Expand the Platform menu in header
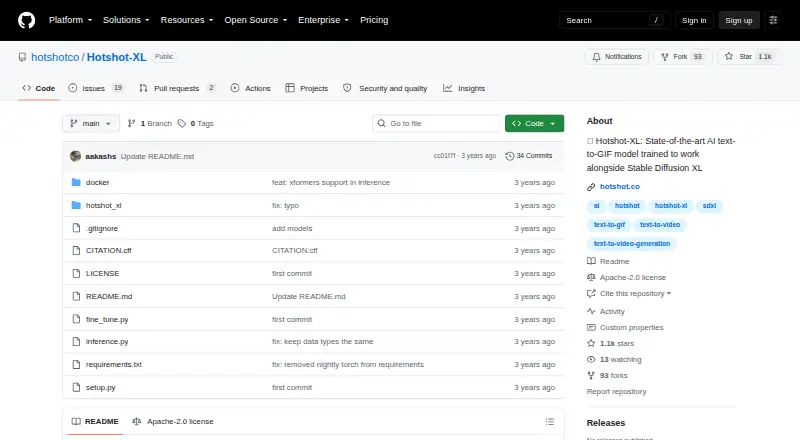 (70, 20)
